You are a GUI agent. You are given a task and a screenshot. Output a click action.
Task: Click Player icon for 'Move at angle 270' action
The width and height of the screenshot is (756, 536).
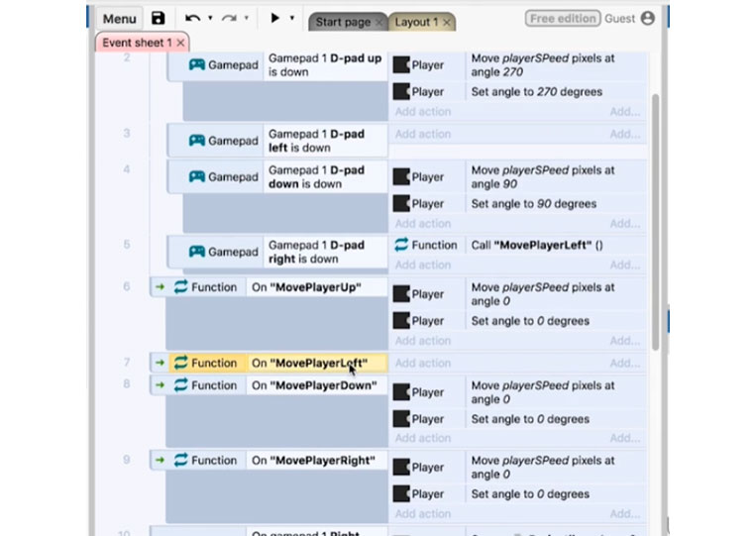(401, 64)
